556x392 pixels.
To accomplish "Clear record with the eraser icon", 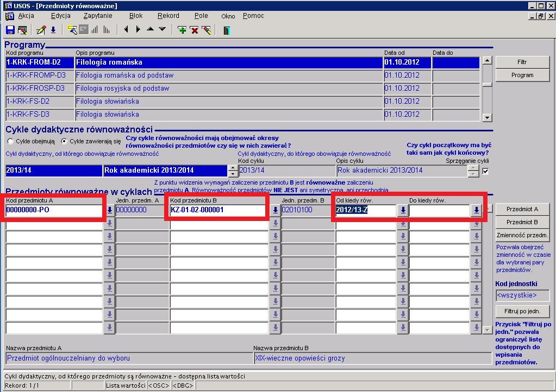I will pos(207,30).
